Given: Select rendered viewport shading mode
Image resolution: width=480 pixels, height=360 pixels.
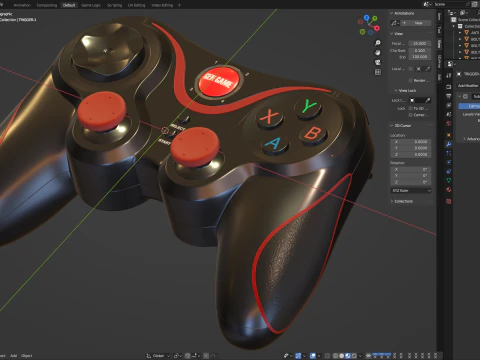Looking at the screenshot, I should coord(354,356).
